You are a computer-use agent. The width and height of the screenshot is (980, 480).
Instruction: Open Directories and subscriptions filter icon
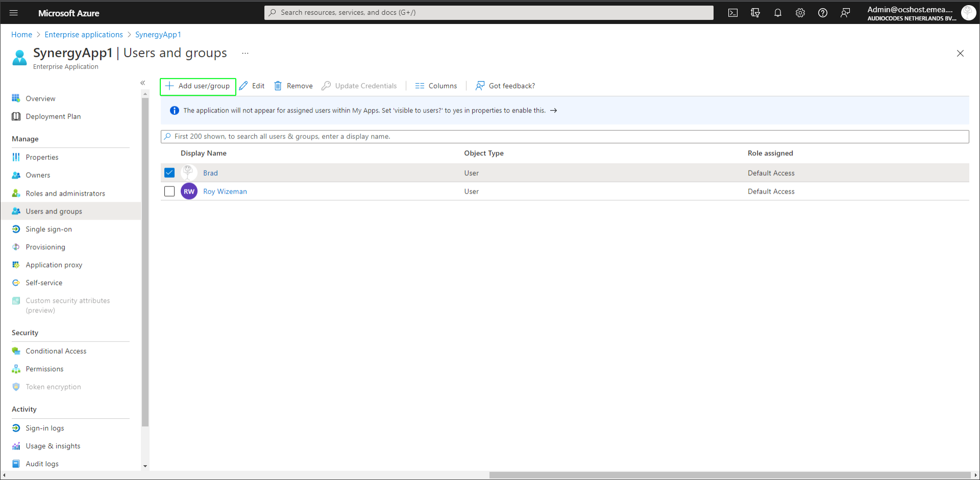click(x=755, y=13)
